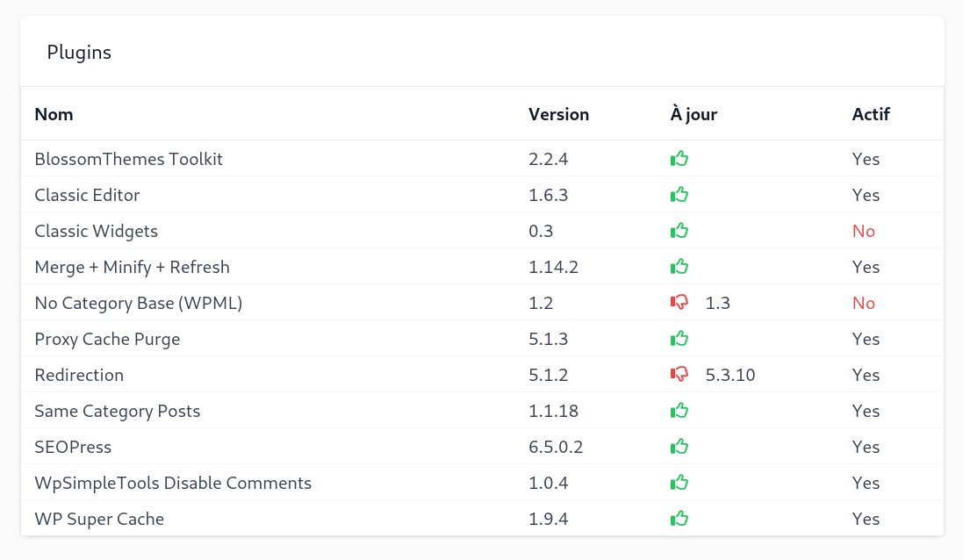Click Yes status for SEOPress
Screen dimensions: 963x560
coord(866,447)
